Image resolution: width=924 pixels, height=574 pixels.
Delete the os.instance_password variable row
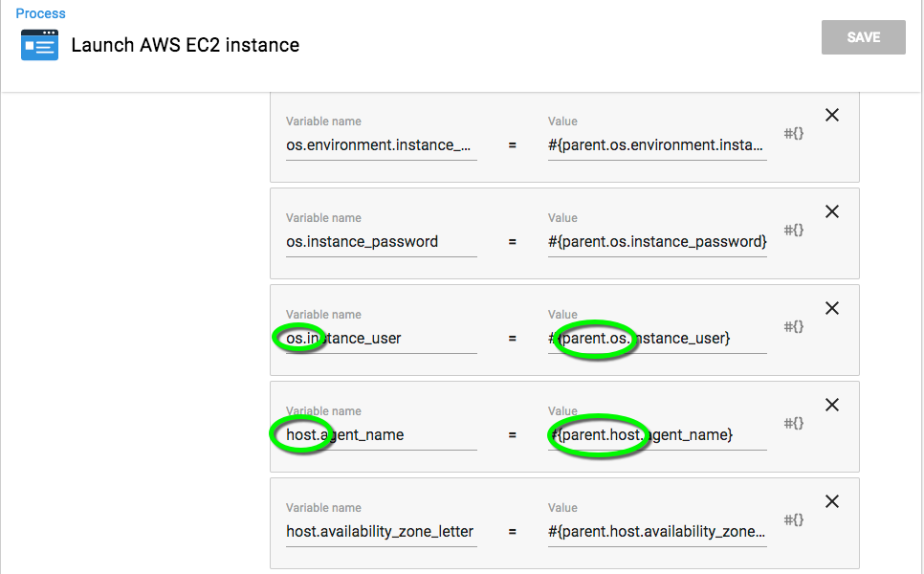pyautogui.click(x=831, y=211)
